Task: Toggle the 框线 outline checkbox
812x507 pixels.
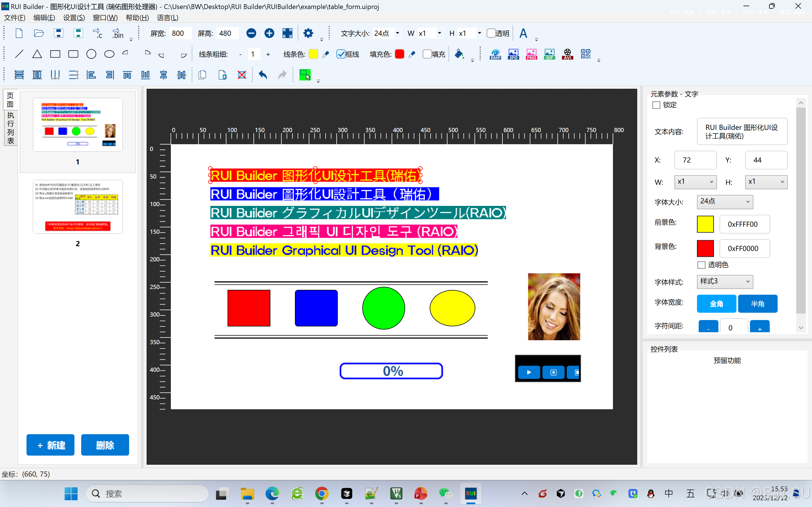Action: click(341, 54)
